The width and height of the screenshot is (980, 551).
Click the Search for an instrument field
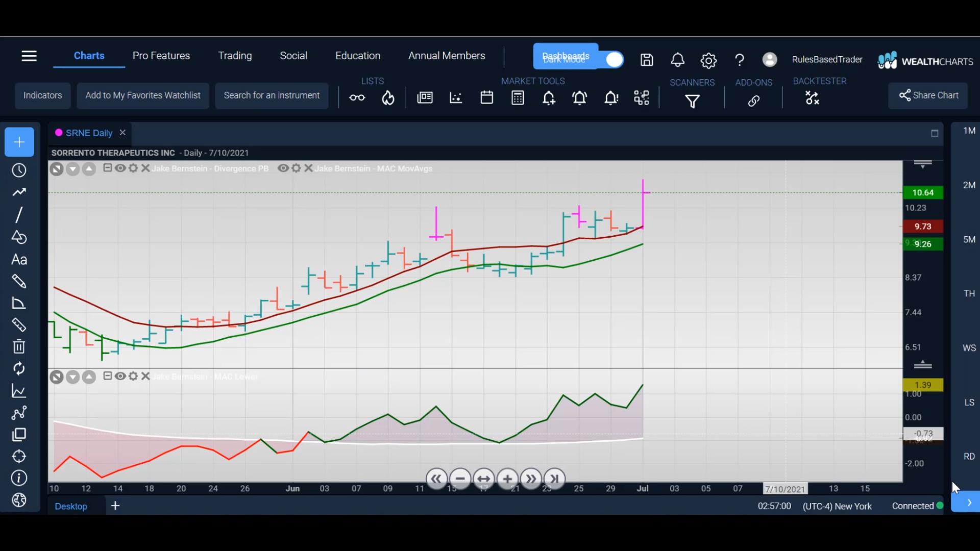(272, 96)
